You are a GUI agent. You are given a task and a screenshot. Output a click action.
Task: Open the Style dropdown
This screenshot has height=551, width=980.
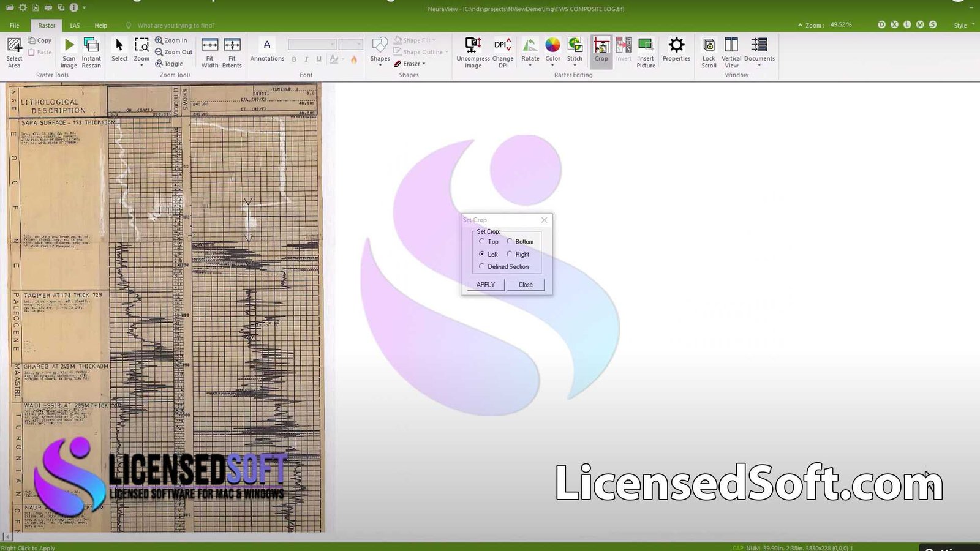(964, 25)
